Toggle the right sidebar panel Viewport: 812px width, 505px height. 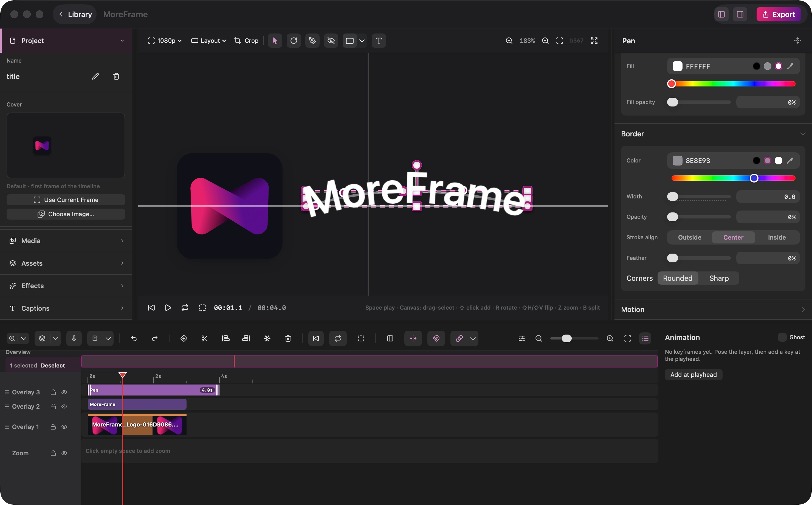pyautogui.click(x=740, y=14)
